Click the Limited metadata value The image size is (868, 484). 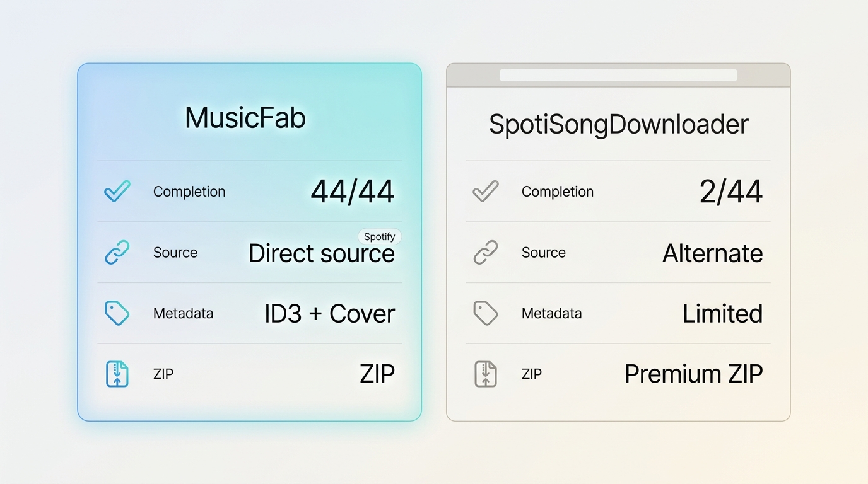pyautogui.click(x=723, y=314)
